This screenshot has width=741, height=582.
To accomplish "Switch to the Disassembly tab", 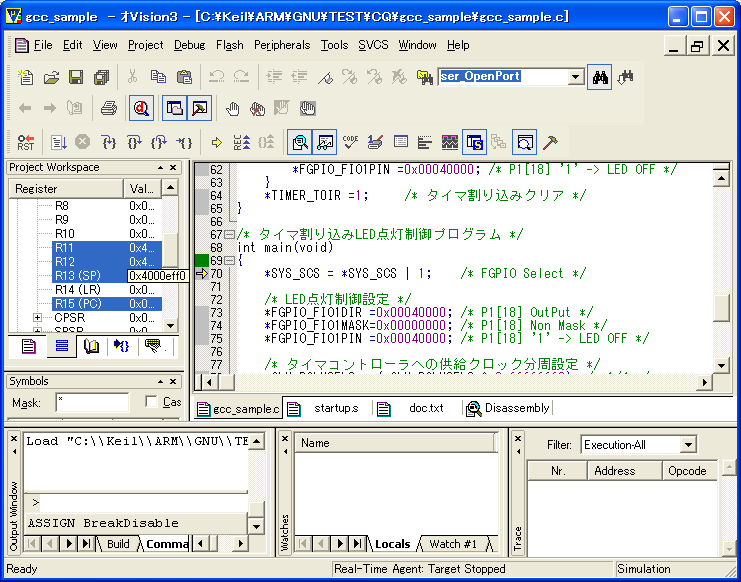I will pos(508,409).
